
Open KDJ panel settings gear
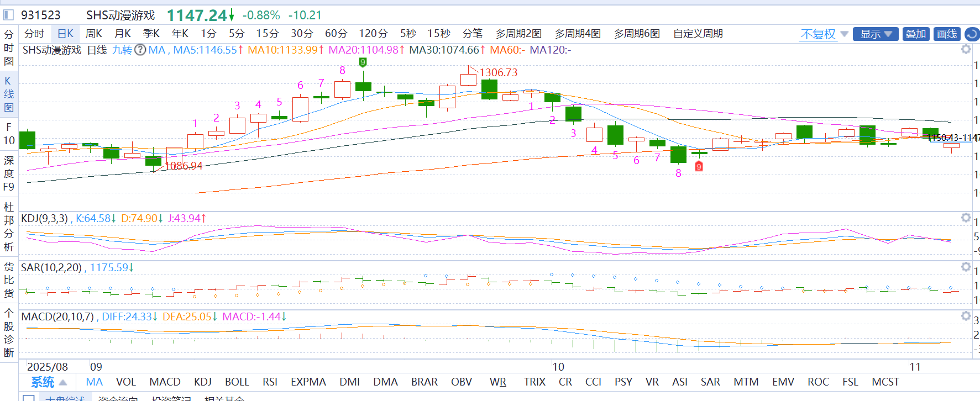point(966,218)
